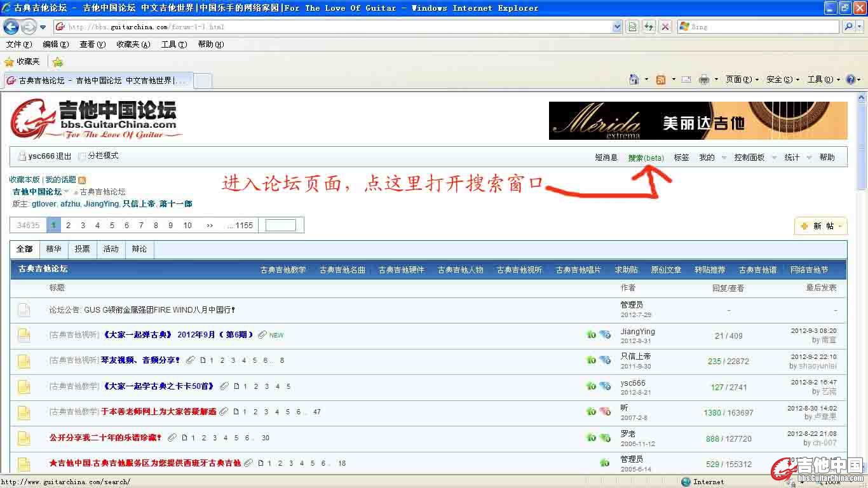Click the next page >> button

[x=210, y=226]
